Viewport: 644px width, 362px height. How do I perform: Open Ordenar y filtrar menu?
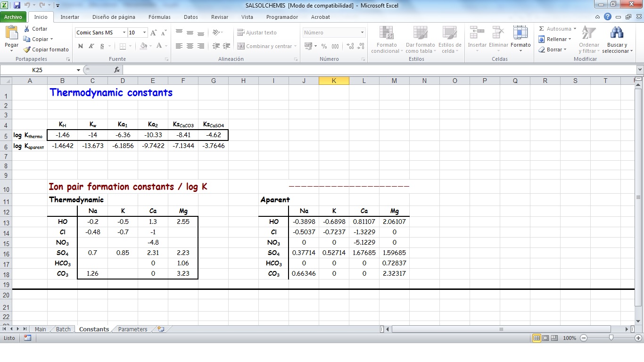[x=589, y=40]
